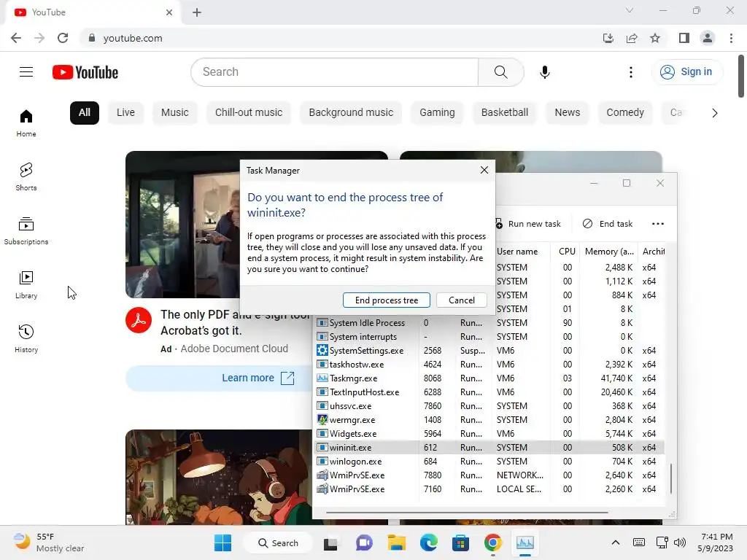Click End process tree button
Screen dimensions: 747x560
[387, 300]
